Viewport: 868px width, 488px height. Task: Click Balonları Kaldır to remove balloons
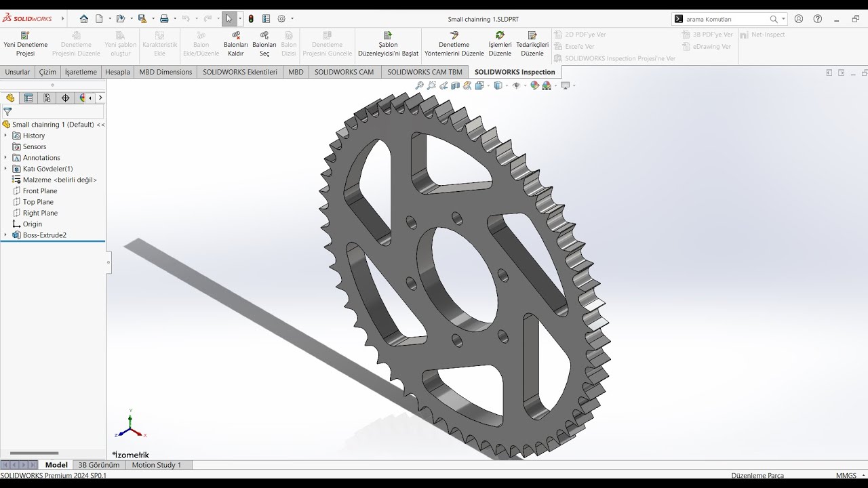click(236, 44)
